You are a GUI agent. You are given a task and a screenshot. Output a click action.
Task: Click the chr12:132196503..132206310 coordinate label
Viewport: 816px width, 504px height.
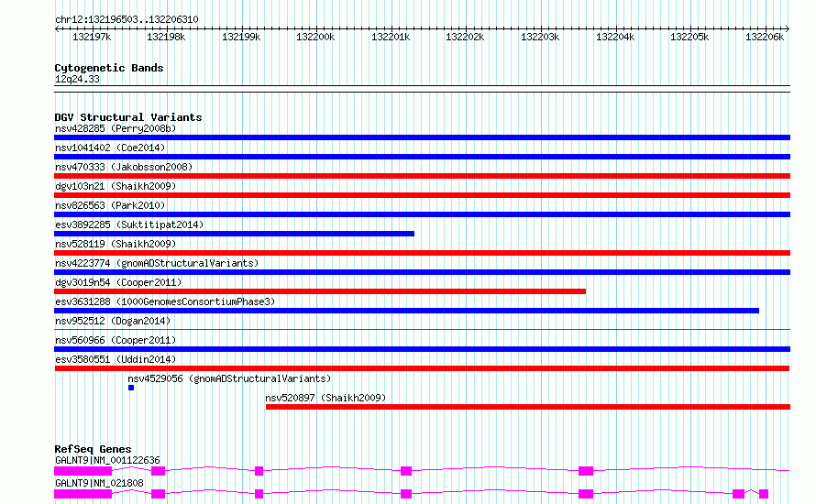(127, 20)
